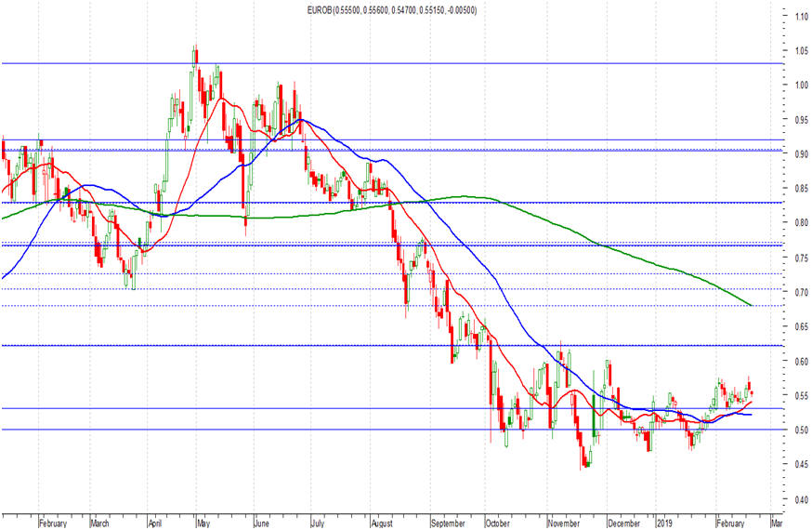The height and width of the screenshot is (530, 812).
Task: Select the October month label
Action: [x=498, y=523]
